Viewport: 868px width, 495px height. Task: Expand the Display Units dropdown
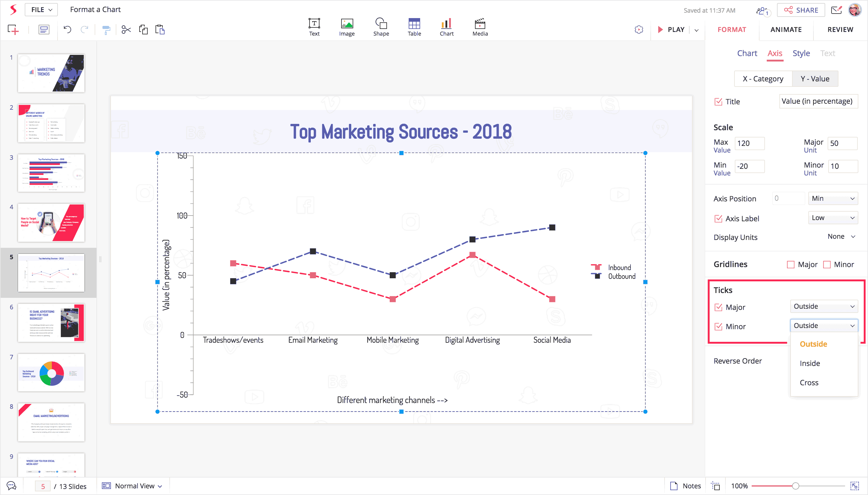click(841, 237)
